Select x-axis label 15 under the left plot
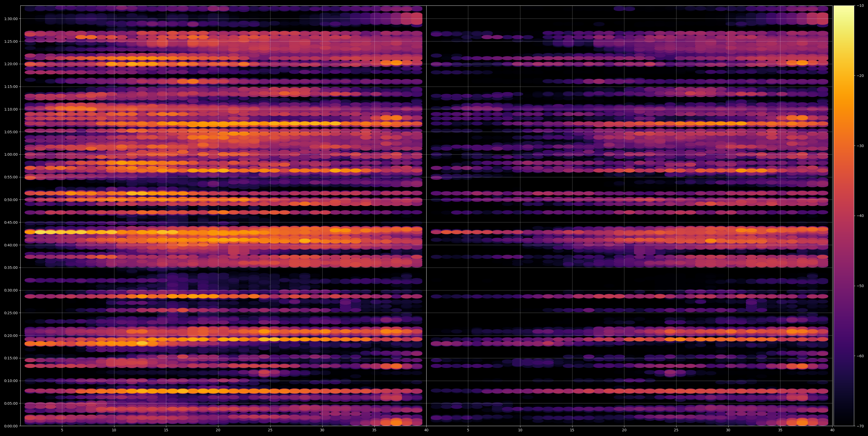The height and width of the screenshot is (436, 868). (166, 430)
